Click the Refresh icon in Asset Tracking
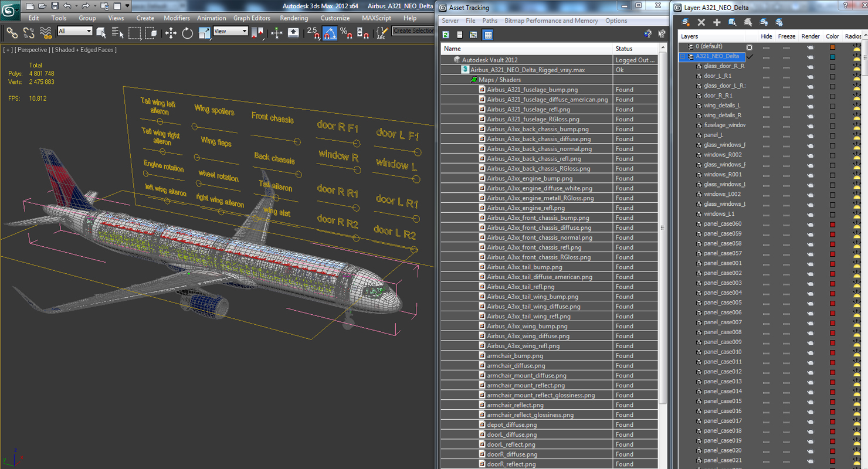This screenshot has width=868, height=469. [x=446, y=35]
